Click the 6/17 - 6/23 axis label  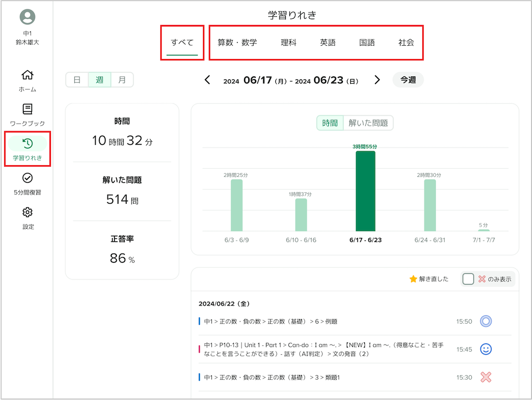(x=365, y=240)
